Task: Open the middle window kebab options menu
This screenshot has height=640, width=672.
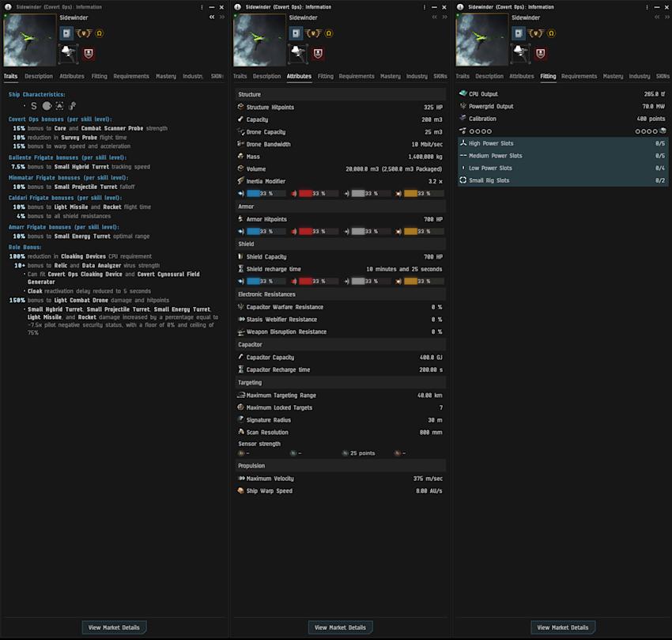Action: tap(425, 7)
